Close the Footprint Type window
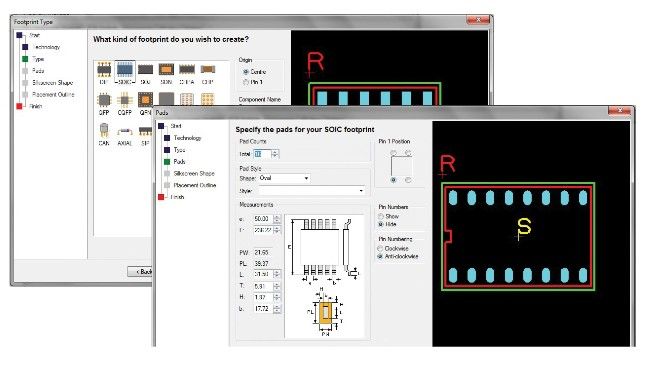 tap(478, 20)
